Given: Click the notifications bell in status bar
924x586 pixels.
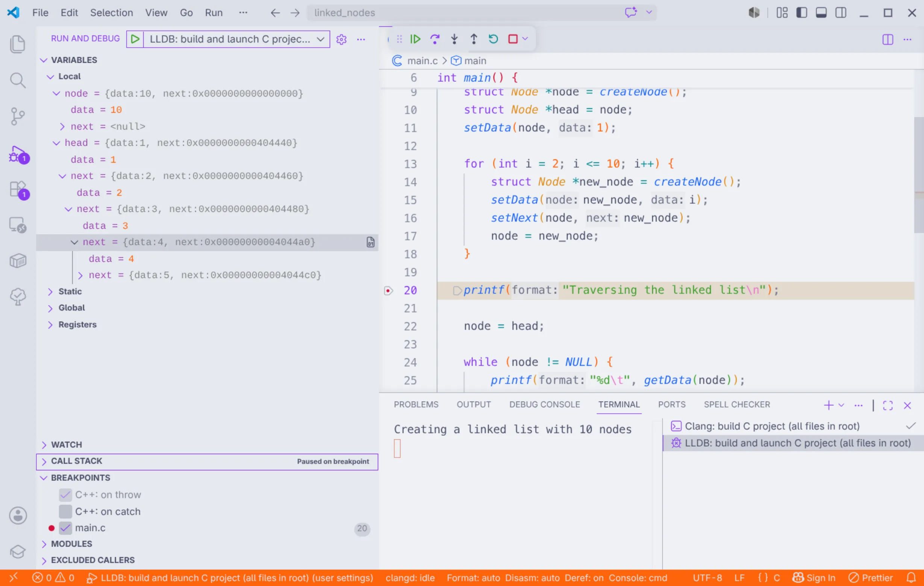Looking at the screenshot, I should (x=911, y=578).
